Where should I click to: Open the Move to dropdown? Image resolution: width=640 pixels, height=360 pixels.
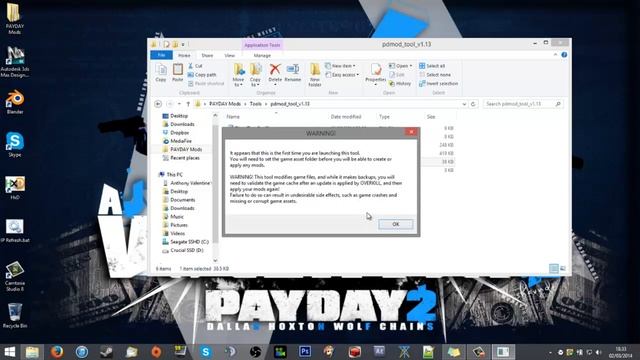[238, 75]
